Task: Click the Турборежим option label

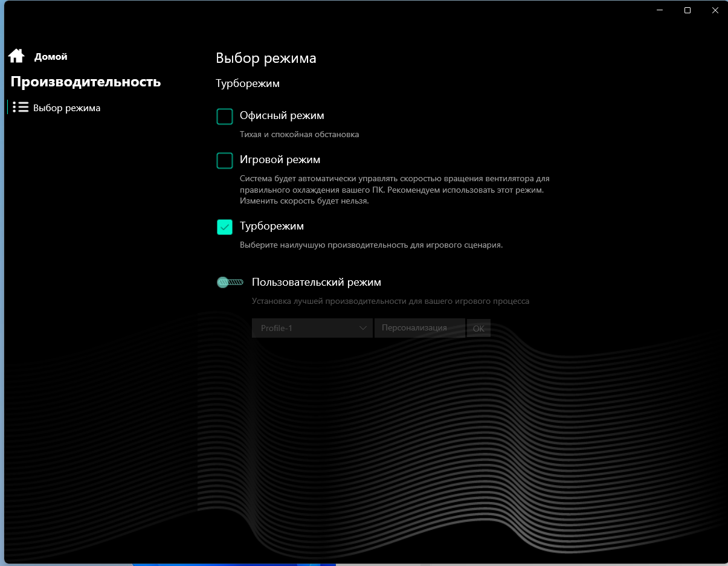Action: [272, 226]
